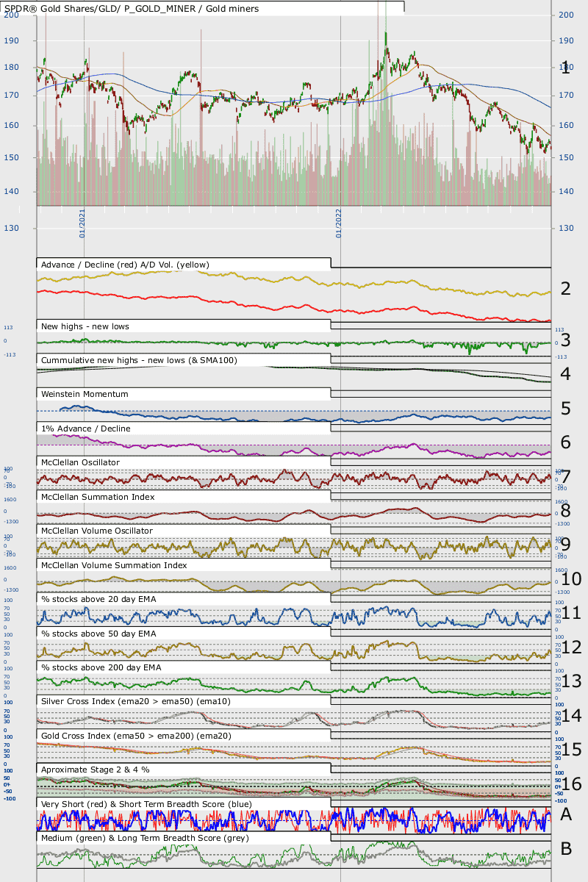Click the 01/2022 date marker on the time axis

coord(339,223)
